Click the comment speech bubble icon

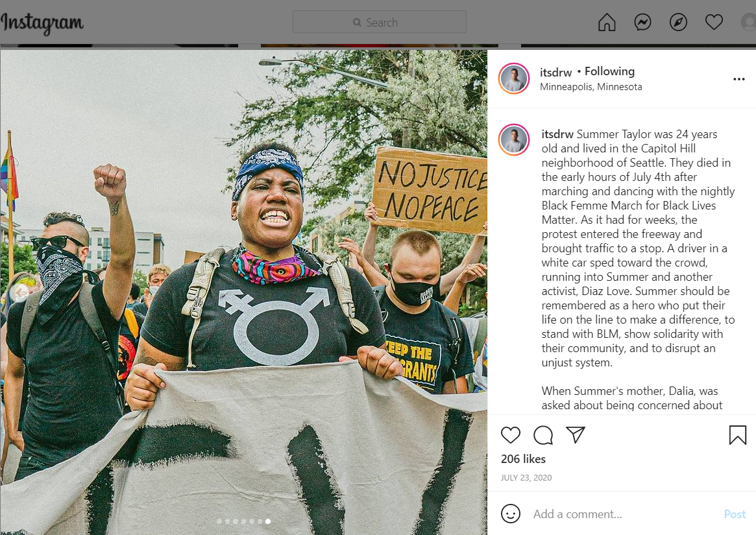(543, 434)
